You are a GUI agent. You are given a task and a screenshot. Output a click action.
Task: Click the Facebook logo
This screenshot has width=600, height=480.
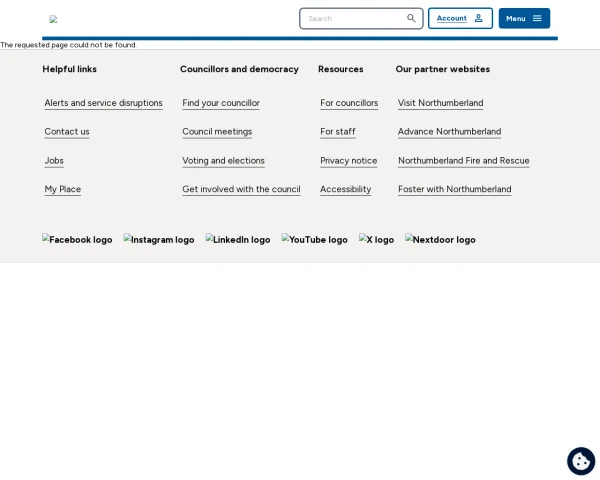[x=77, y=240]
